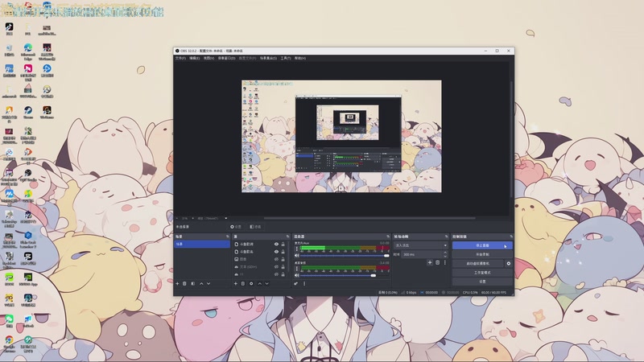Adjust the first mixer volume slider
This screenshot has height=362, width=644.
(345, 255)
